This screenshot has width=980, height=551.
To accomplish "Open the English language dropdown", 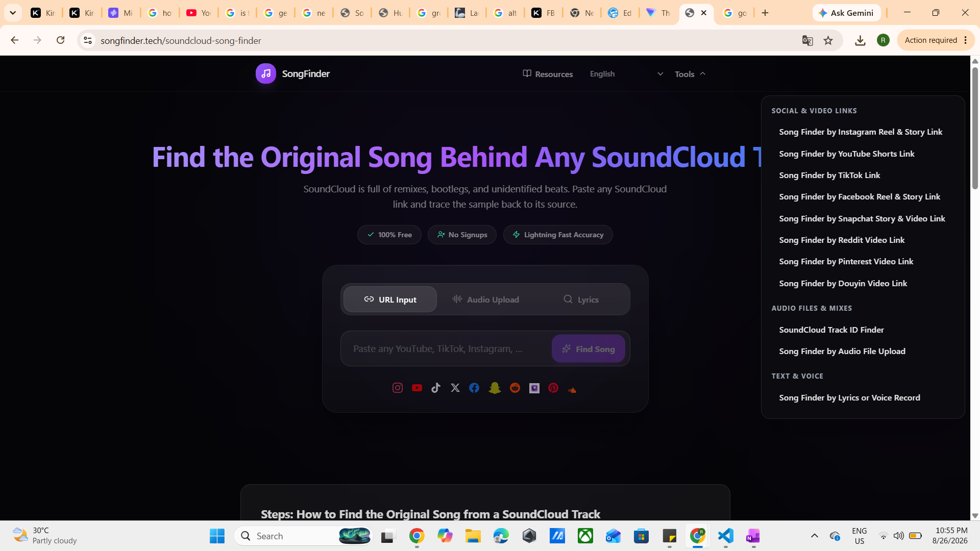I will coord(627,74).
